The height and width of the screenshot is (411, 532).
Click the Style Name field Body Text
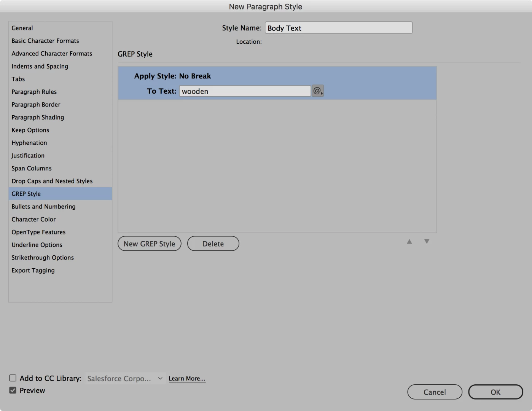(x=339, y=28)
